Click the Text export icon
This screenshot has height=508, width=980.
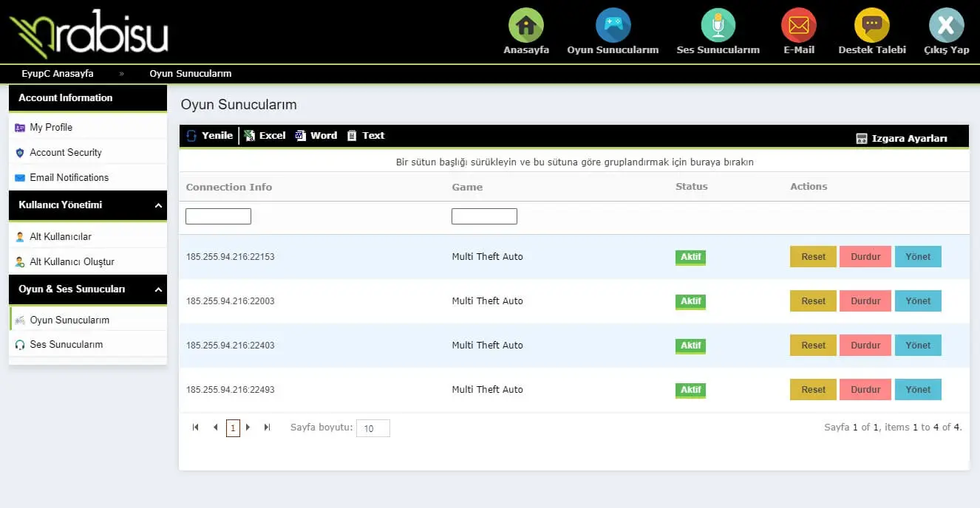coord(352,136)
